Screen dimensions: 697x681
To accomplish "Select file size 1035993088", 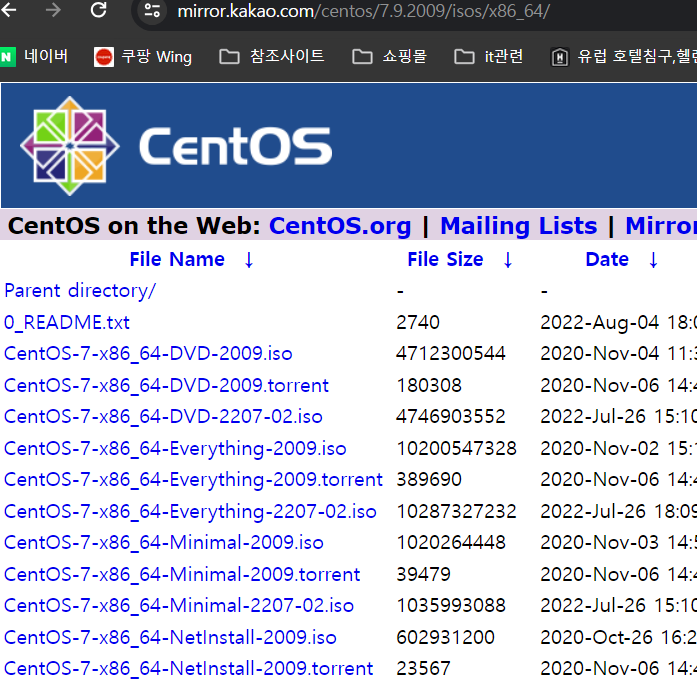I will [451, 606].
